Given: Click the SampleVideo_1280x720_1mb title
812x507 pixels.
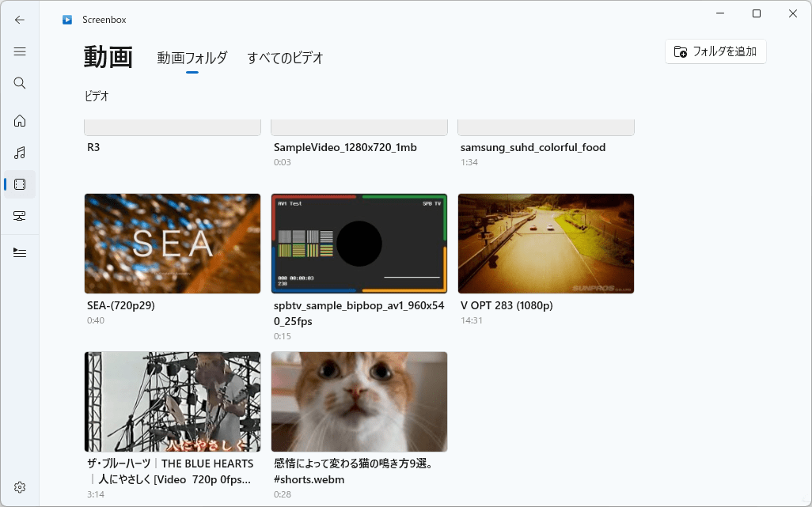Looking at the screenshot, I should (x=345, y=147).
